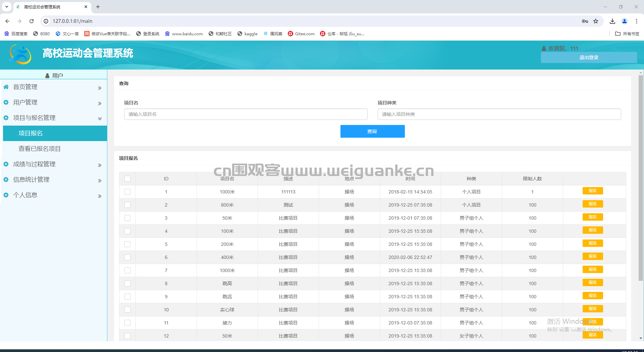
Task: Toggle the select-all header checkbox
Action: pos(127,179)
